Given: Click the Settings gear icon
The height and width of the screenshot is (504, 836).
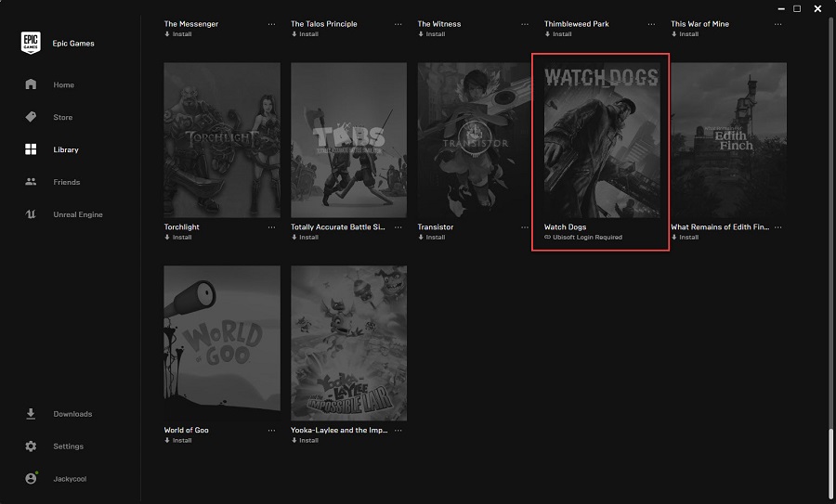Looking at the screenshot, I should pos(31,446).
